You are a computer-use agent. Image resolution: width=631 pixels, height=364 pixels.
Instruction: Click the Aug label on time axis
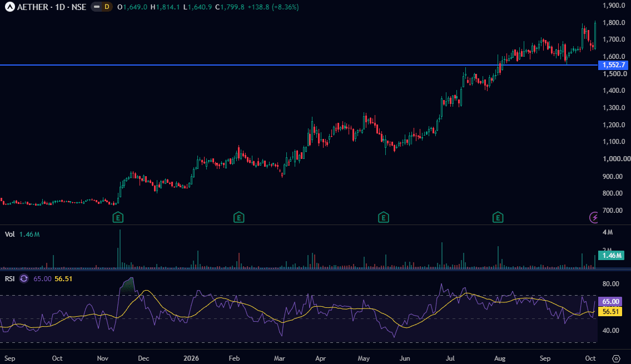coord(499,358)
